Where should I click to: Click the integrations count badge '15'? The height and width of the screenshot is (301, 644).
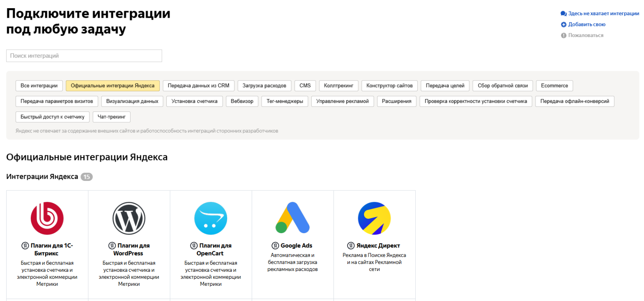click(87, 177)
